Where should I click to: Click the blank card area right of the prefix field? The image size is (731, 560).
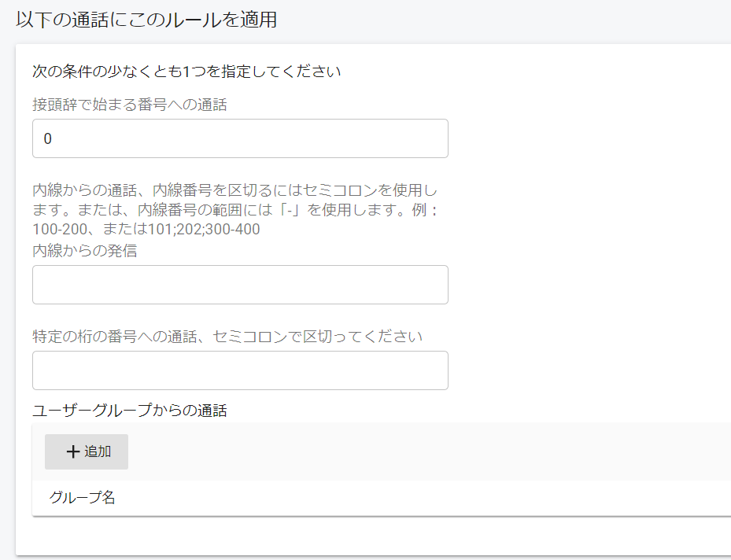589,138
